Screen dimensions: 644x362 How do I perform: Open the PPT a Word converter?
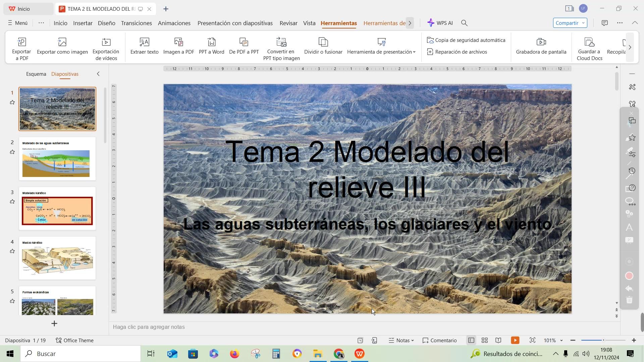coord(211,46)
